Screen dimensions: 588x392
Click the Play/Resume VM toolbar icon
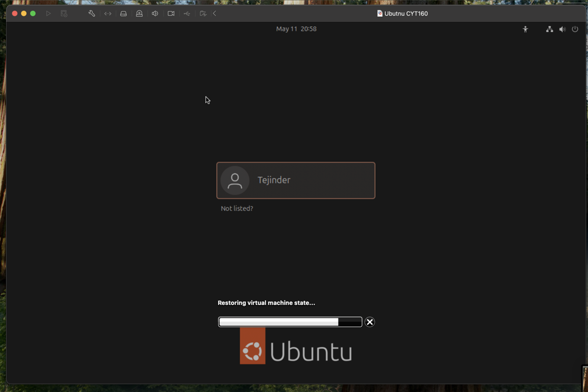tap(48, 13)
